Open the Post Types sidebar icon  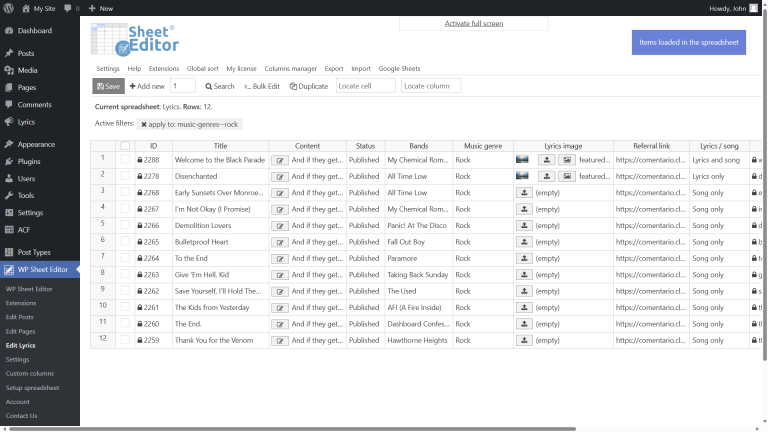coord(9,252)
